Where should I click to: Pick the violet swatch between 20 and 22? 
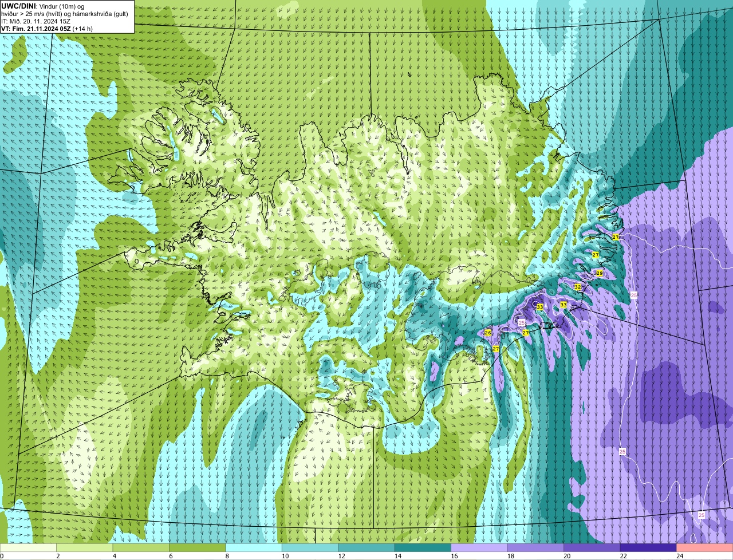pos(592,547)
